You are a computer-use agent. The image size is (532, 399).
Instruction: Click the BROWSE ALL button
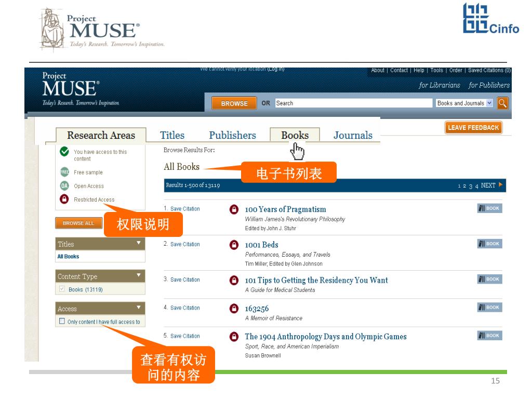coord(78,223)
